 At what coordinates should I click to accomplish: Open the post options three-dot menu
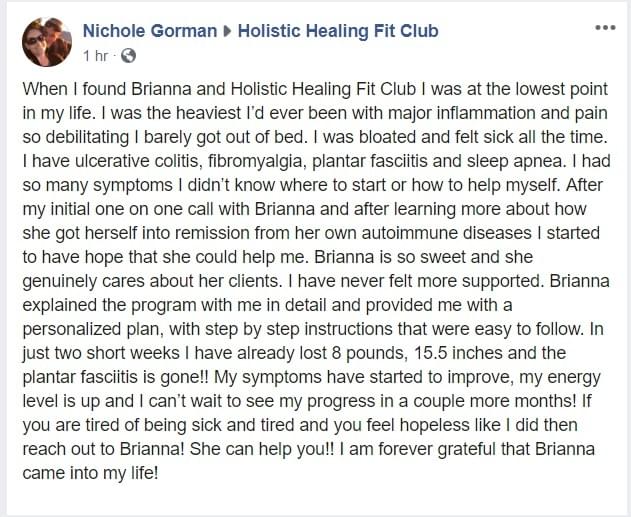click(605, 28)
